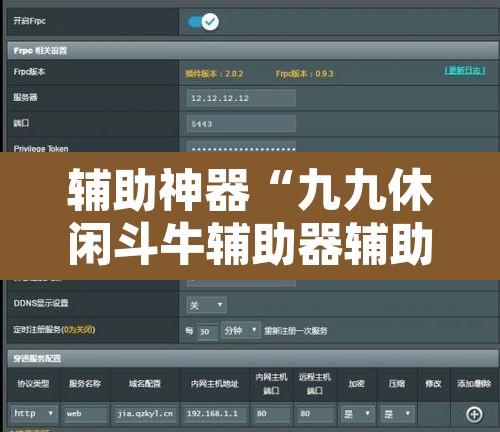This screenshot has height=432, width=500.
Task: Click the 修改 column header
Action: [433, 384]
